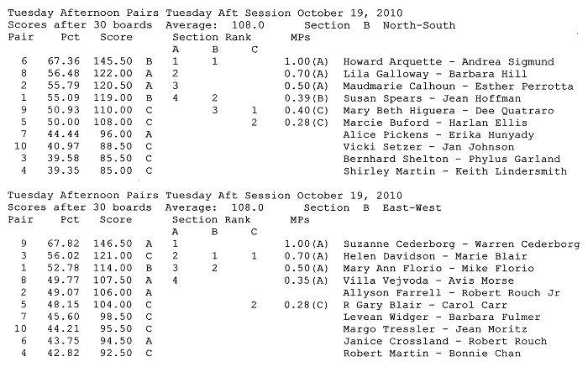
Task: Click the name Howard Arquette - Andrea Sigmund
Action: click(449, 62)
